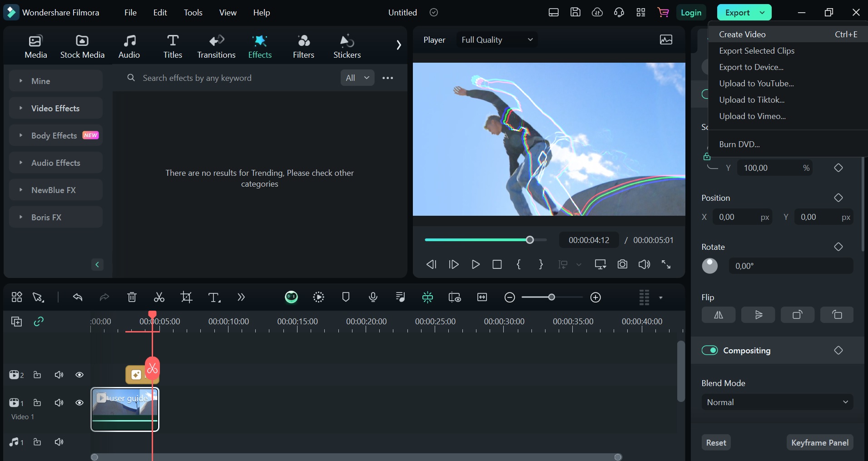Screen dimensions: 868x461
Task: Zoom out the timeline
Action: coord(510,297)
